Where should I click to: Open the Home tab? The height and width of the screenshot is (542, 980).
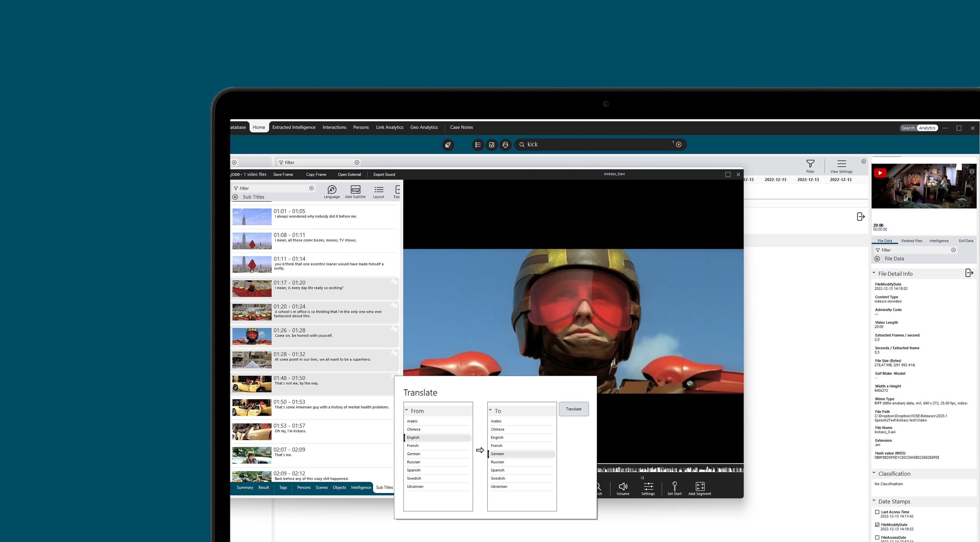259,127
